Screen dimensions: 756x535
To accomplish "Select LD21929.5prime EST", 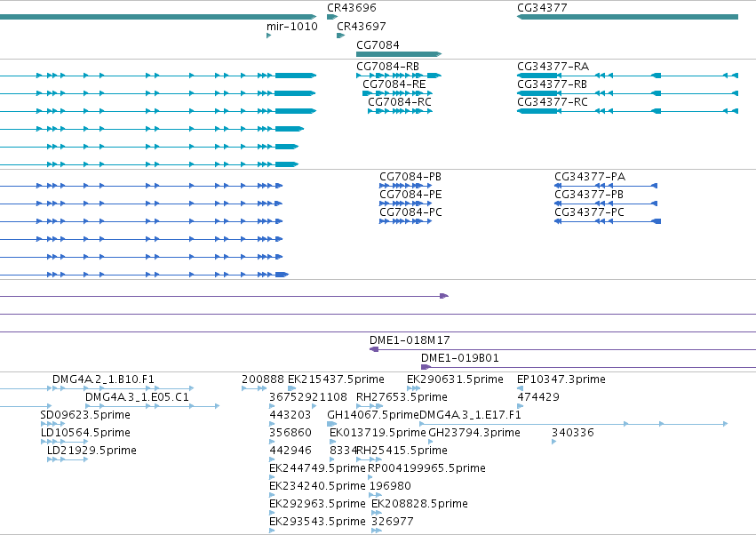I will click(x=92, y=451).
